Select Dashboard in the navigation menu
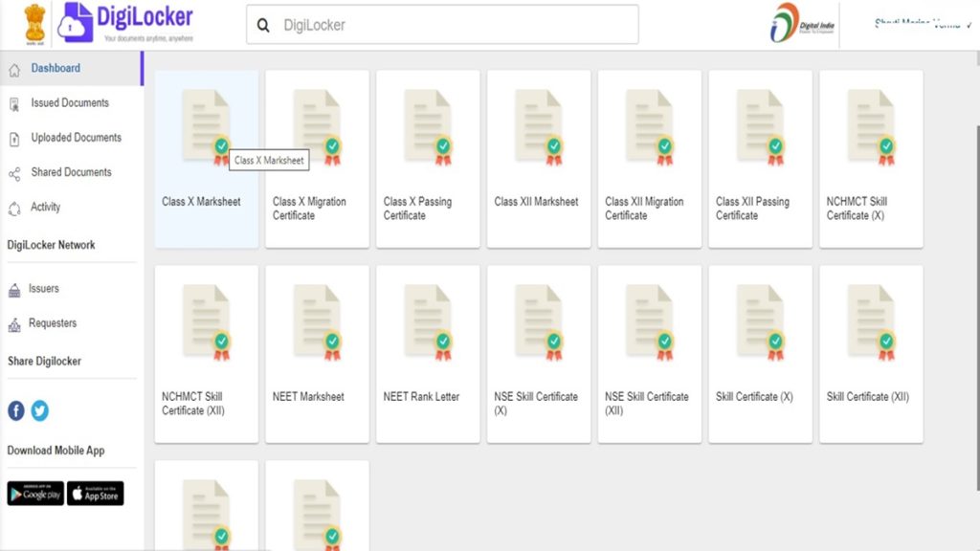The image size is (980, 551). pos(56,68)
